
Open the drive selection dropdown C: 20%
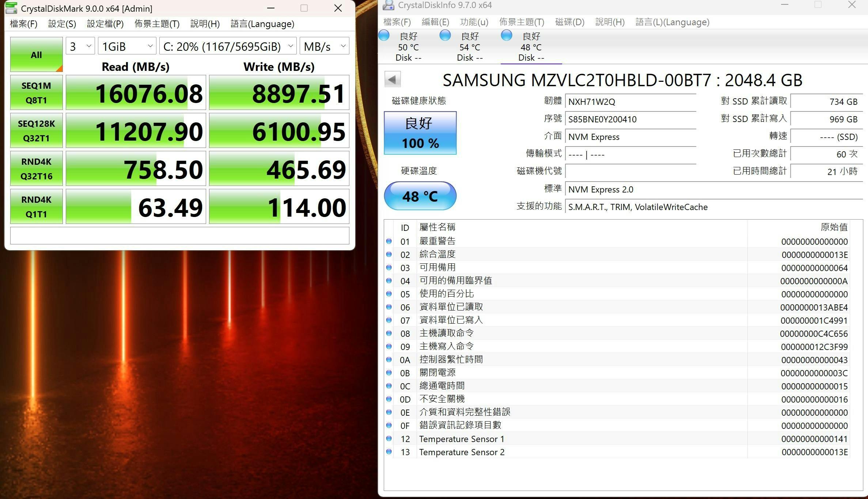228,46
